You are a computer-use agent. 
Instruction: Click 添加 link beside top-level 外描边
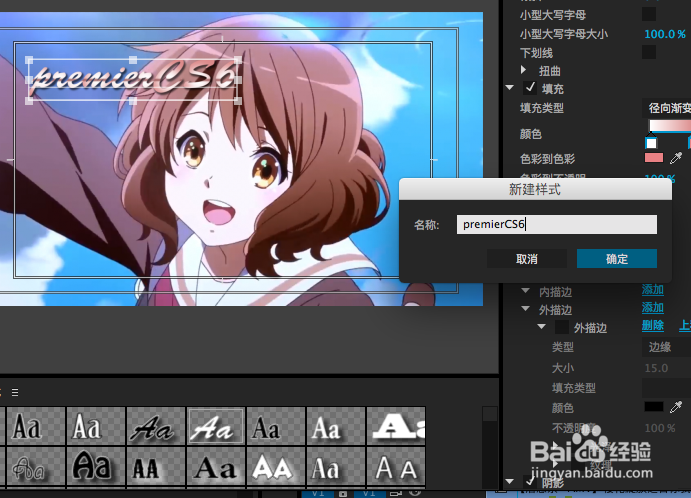[x=653, y=308]
